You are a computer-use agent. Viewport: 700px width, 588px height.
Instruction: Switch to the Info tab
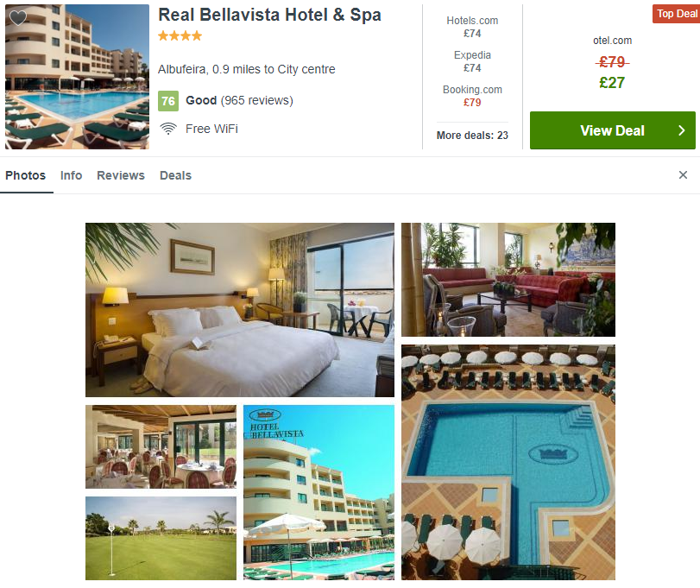click(x=72, y=175)
